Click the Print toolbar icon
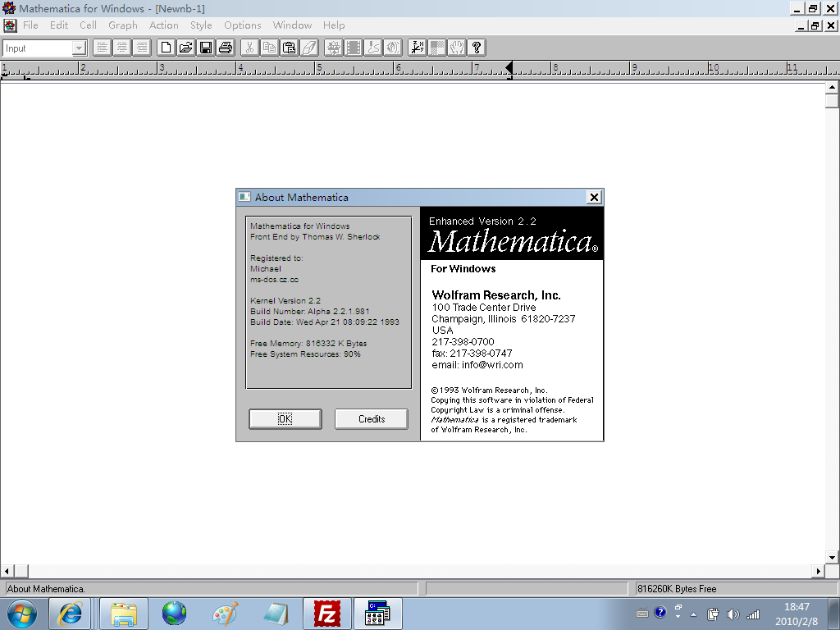This screenshot has height=630, width=840. [x=226, y=48]
